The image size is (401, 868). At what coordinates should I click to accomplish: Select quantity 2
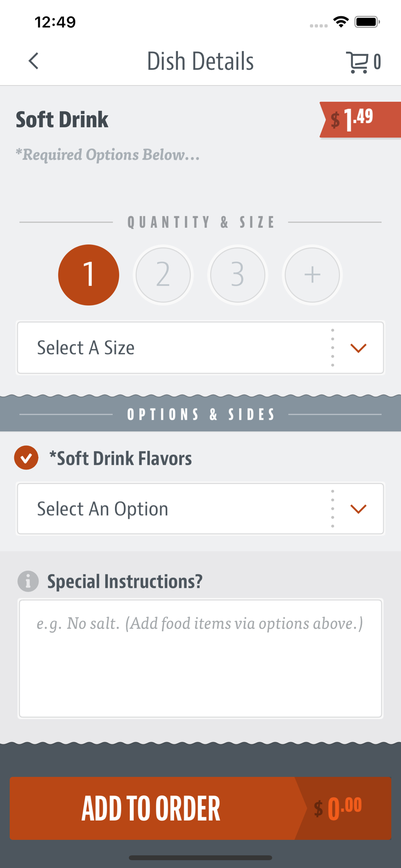[163, 275]
